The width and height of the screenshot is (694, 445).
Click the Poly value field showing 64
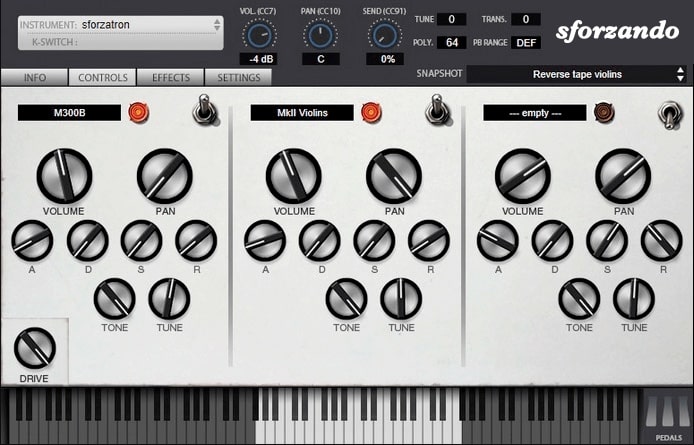coord(451,42)
